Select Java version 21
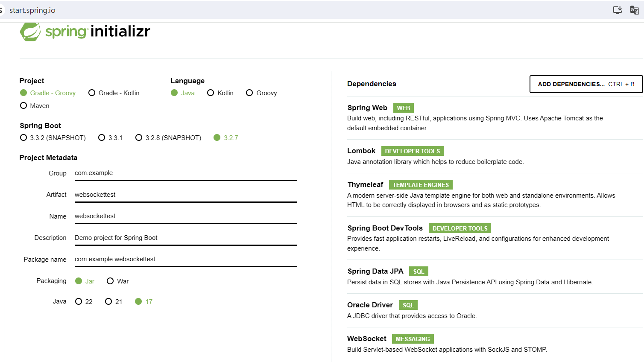644x362 pixels. click(108, 301)
